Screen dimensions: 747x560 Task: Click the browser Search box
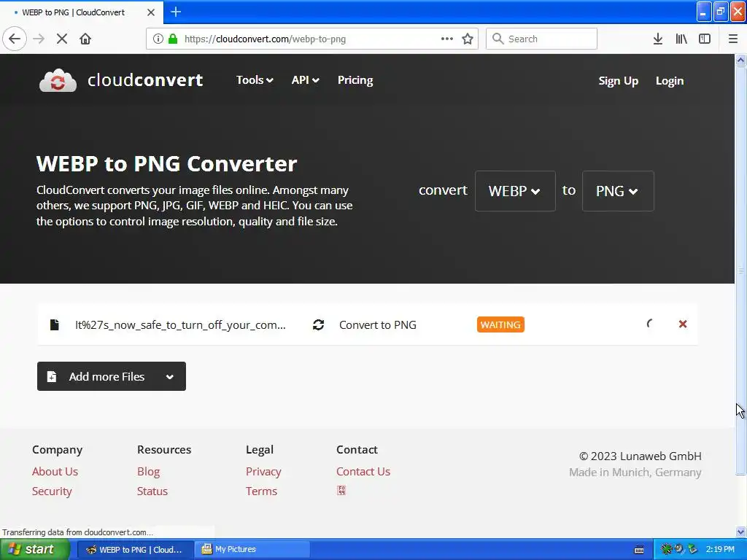click(x=541, y=39)
